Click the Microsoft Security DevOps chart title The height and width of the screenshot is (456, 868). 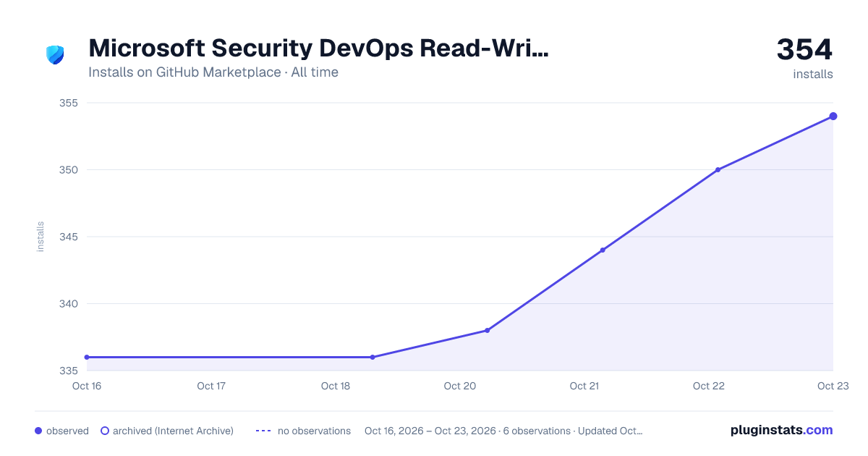318,48
